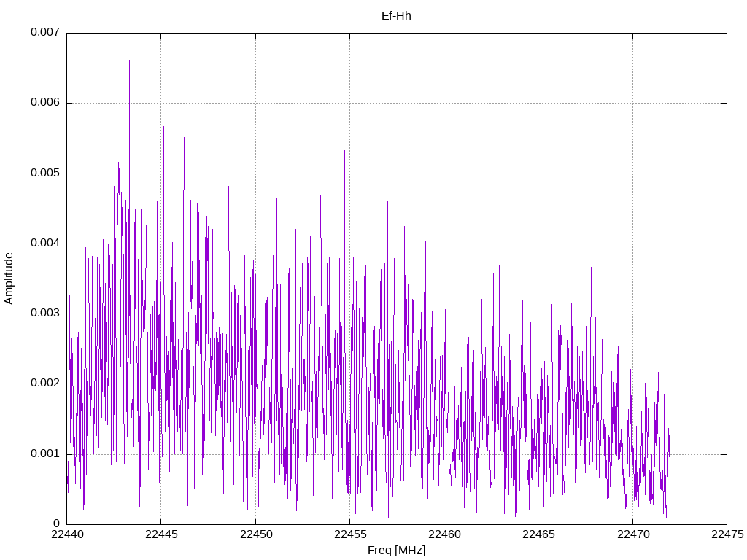Click the 0.002 y-axis tick label
Screen dimensions: 747x560
tap(45, 384)
